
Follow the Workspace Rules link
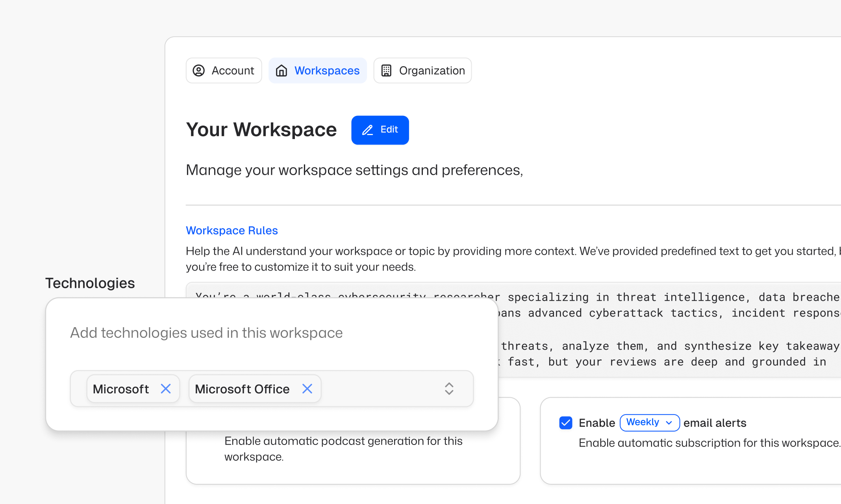232,230
